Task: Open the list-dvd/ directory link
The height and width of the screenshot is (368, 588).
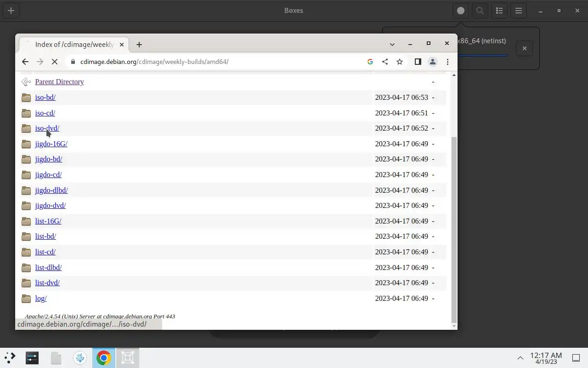Action: click(47, 283)
